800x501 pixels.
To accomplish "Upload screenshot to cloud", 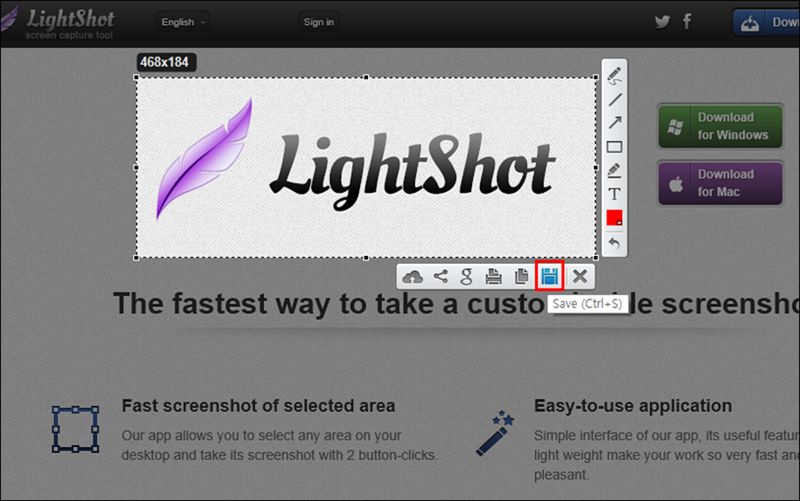I will click(x=412, y=277).
